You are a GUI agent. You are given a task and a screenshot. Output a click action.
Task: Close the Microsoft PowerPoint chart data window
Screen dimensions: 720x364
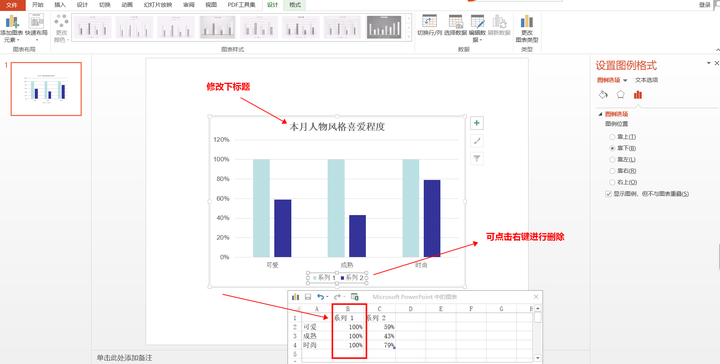(x=536, y=297)
